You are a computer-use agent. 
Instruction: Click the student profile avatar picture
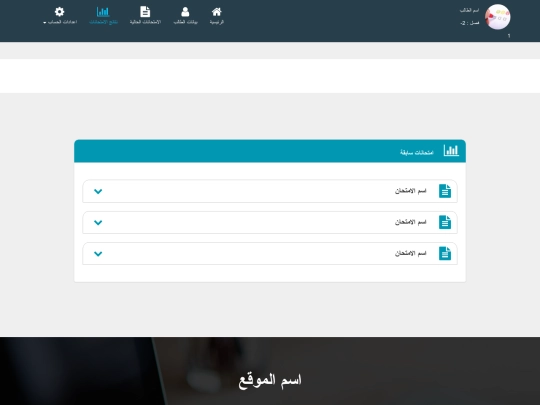(498, 17)
